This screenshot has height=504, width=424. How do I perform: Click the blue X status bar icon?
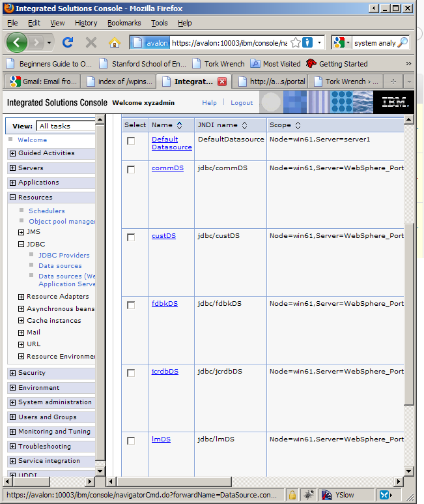coord(386,495)
